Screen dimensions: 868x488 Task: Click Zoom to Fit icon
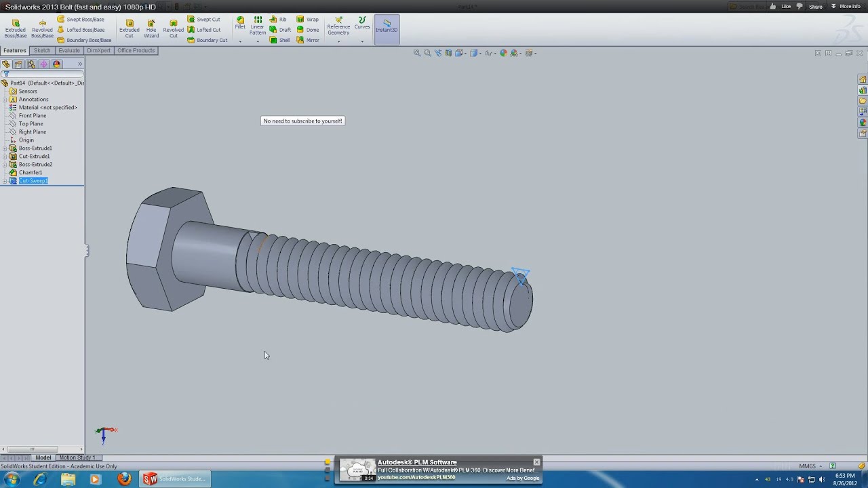[417, 53]
